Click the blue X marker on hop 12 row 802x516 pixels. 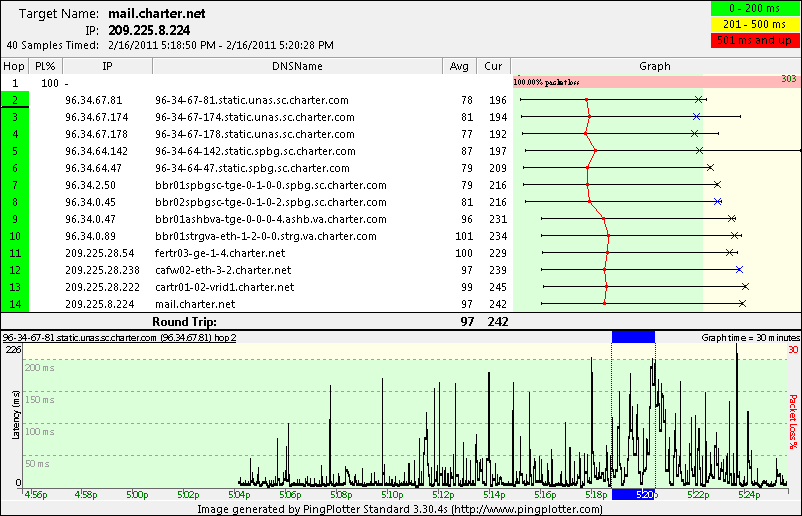738,270
